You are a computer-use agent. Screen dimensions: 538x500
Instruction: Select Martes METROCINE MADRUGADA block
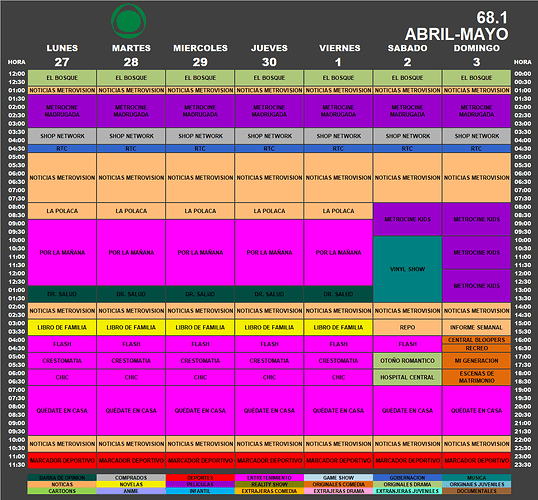(x=131, y=111)
